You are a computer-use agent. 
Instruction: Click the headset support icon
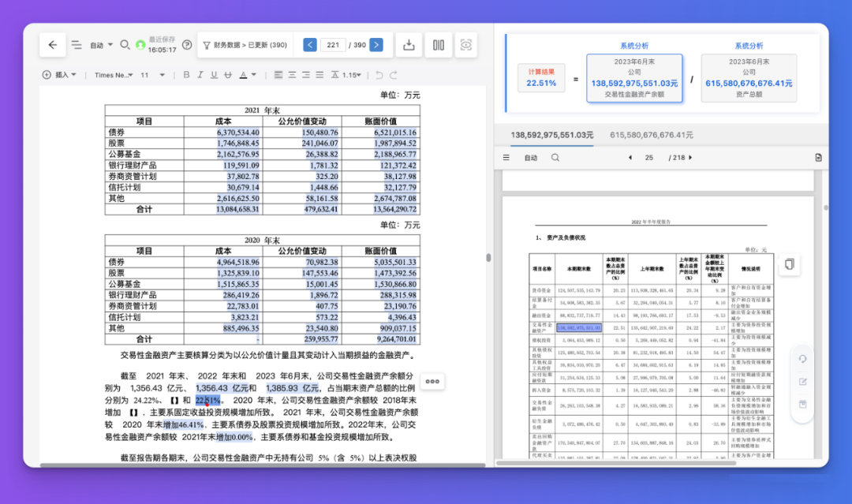point(802,359)
